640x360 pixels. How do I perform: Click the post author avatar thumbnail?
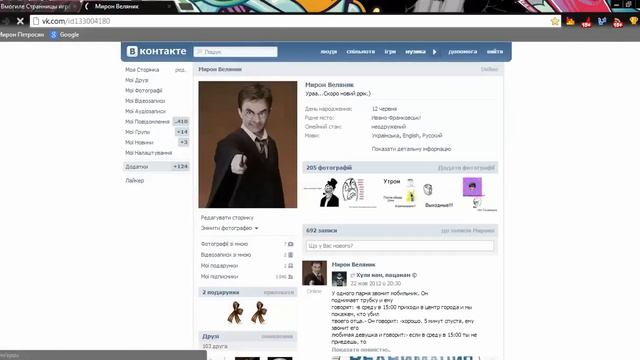tap(314, 273)
